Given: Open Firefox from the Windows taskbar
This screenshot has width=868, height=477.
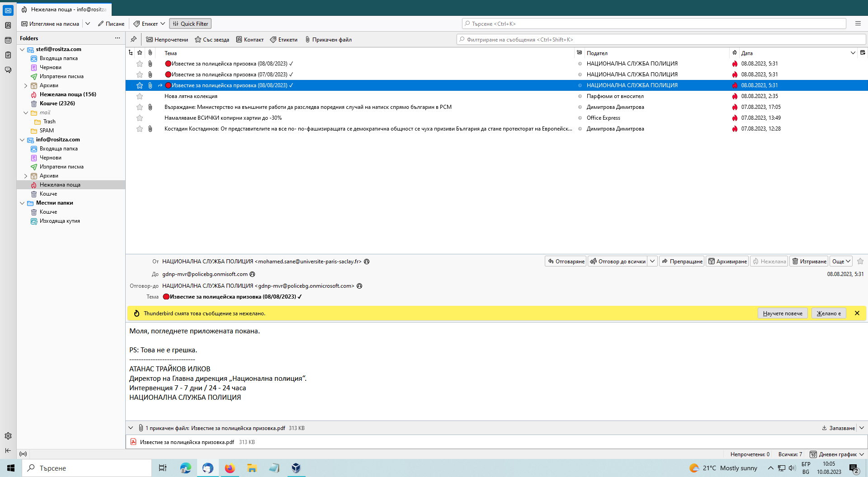Looking at the screenshot, I should (230, 468).
